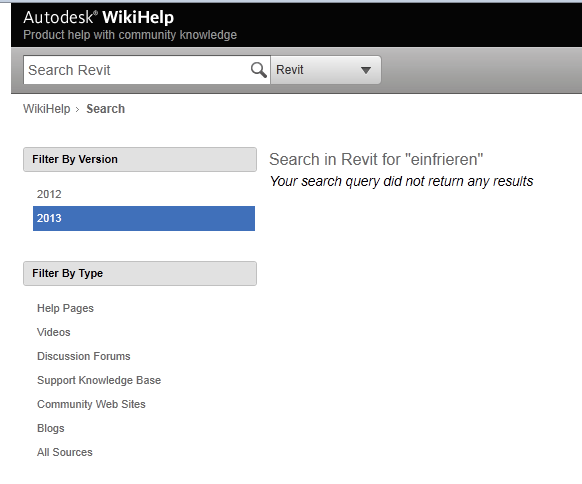
Task: Open the Revit product dropdown
Action: coord(326,70)
